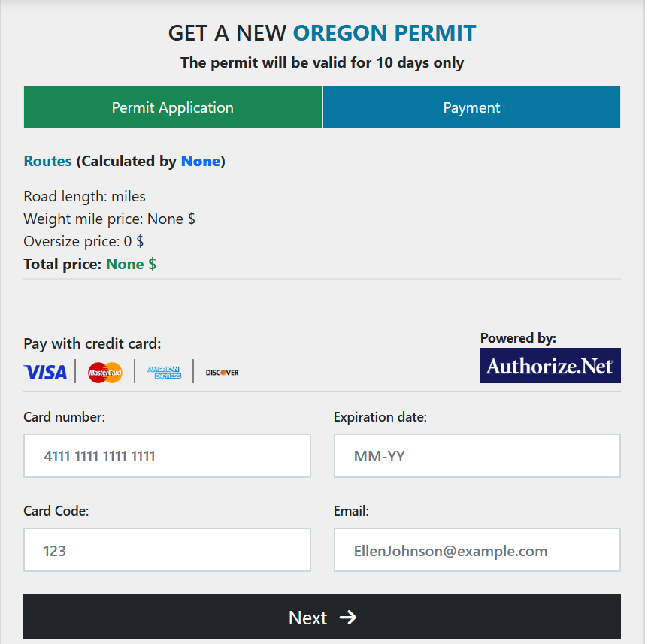This screenshot has width=645, height=644.
Task: Select the Card Code input box
Action: coord(167,550)
